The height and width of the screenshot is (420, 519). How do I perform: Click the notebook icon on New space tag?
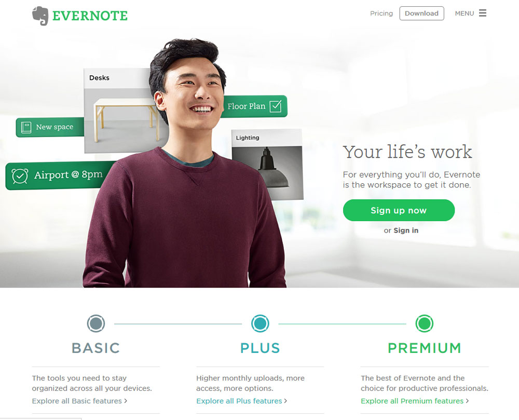tap(26, 127)
